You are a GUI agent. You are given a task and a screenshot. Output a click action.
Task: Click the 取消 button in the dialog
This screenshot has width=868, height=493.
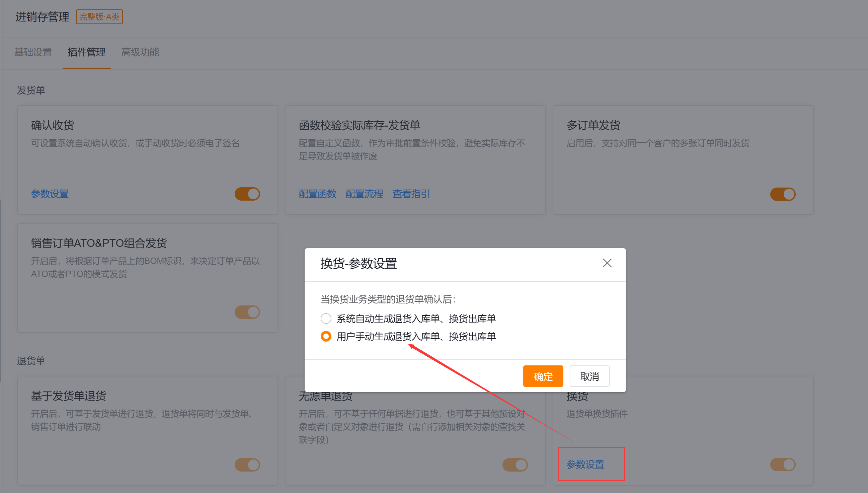pyautogui.click(x=589, y=376)
